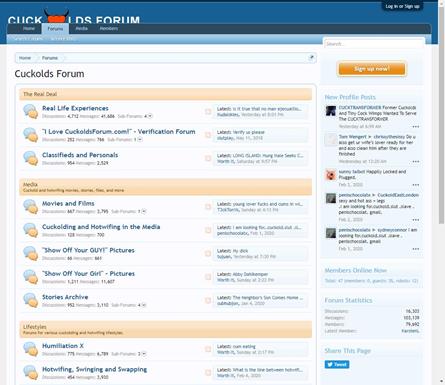Open RSS feed icon for Humiliation X row

click(x=208, y=349)
